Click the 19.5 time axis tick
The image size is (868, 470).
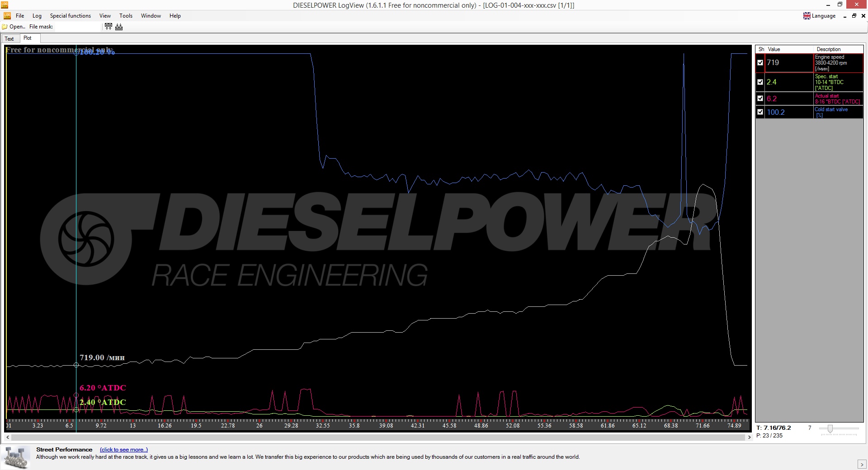[196, 426]
